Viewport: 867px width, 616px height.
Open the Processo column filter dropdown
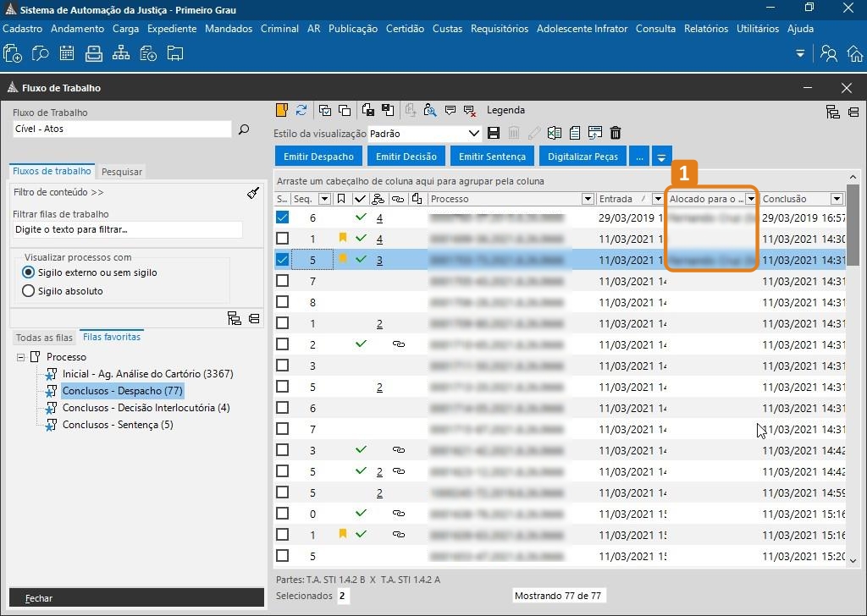[x=588, y=199]
